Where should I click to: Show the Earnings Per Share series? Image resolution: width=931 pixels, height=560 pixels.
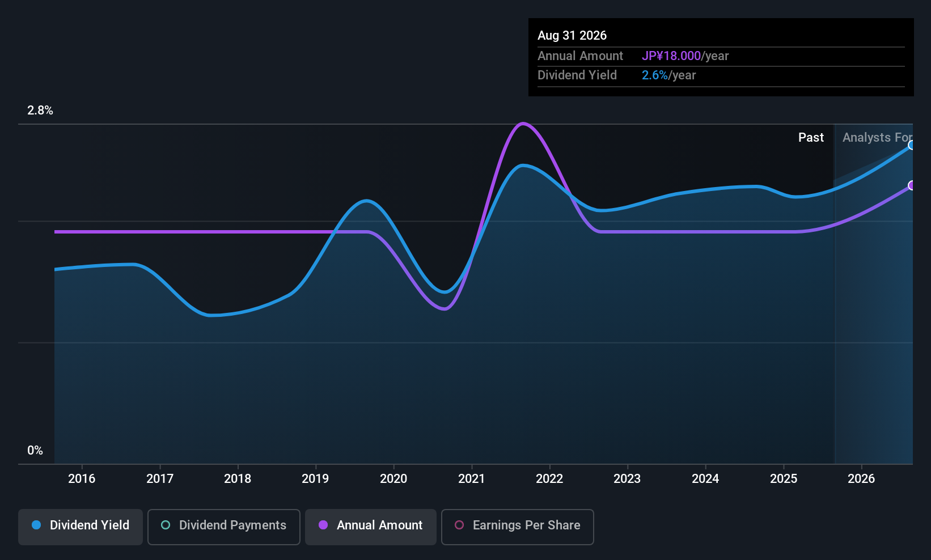click(x=517, y=525)
